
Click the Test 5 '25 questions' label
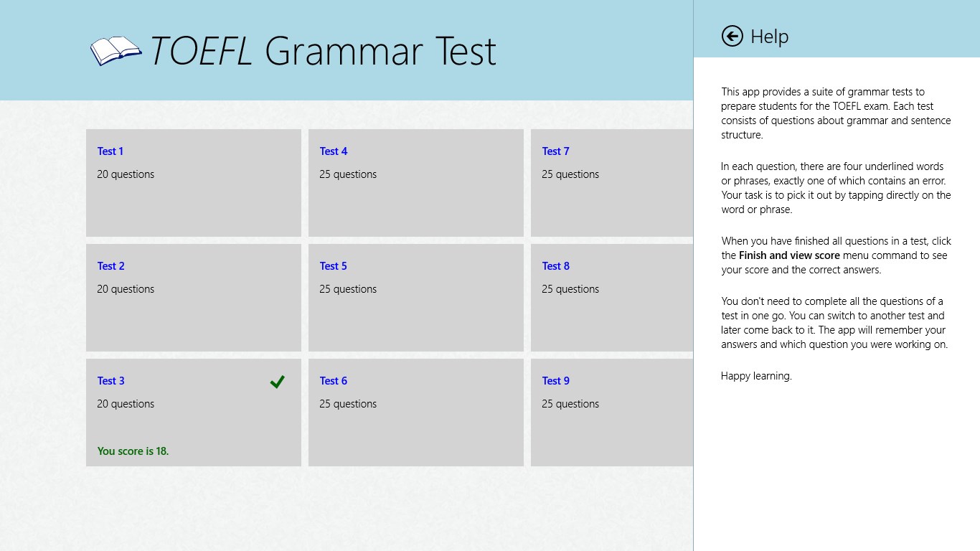click(348, 289)
